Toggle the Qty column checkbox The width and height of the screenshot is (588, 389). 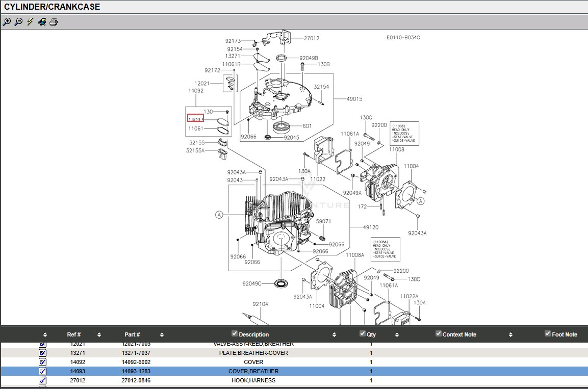[x=363, y=333]
